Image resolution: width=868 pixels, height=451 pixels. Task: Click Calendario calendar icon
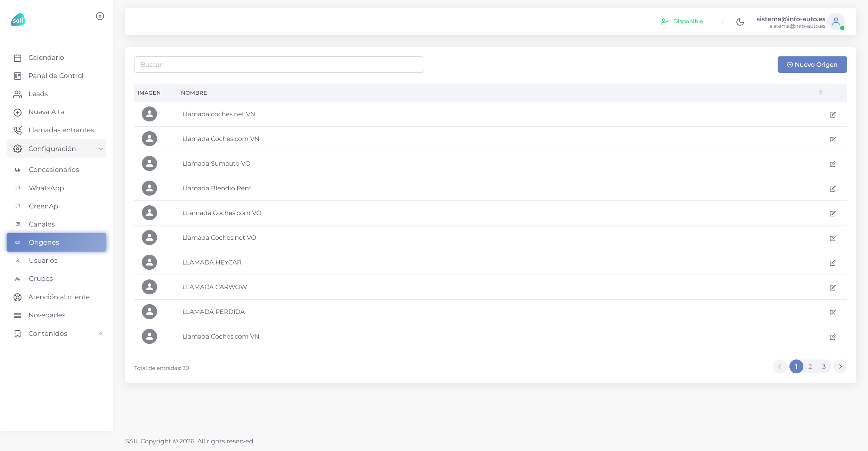pyautogui.click(x=18, y=58)
